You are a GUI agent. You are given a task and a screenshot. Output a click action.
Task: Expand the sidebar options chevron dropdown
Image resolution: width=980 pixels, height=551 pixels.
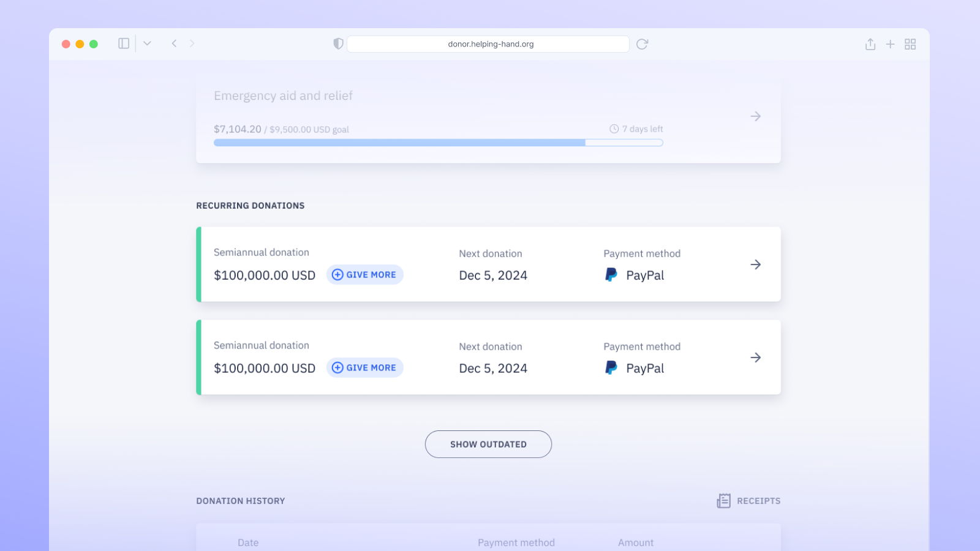point(147,43)
